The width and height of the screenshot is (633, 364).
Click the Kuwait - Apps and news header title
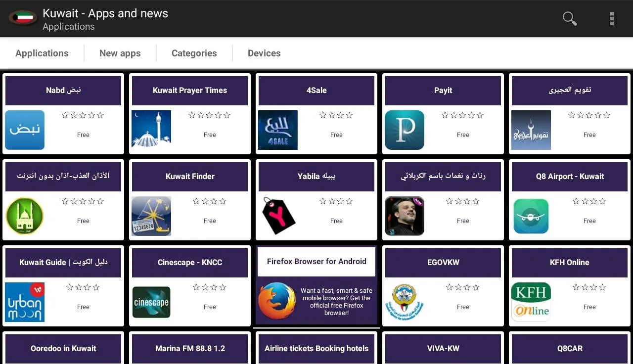tap(105, 13)
